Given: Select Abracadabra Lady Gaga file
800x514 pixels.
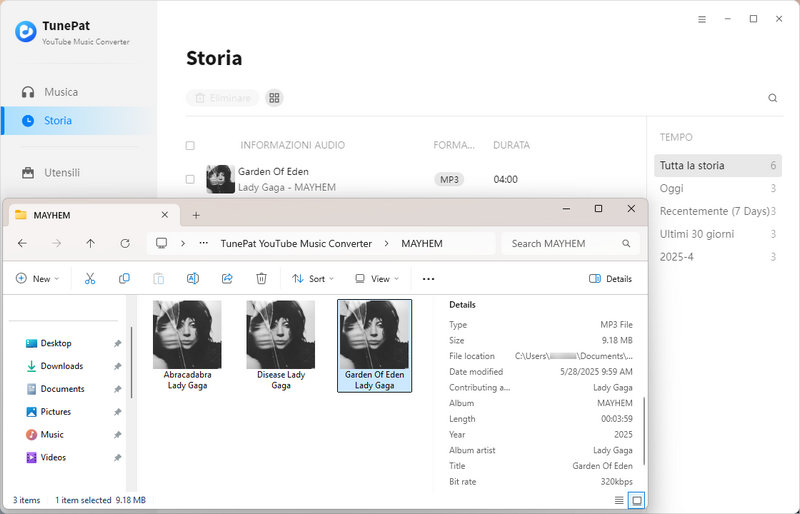Looking at the screenshot, I should 187,346.
